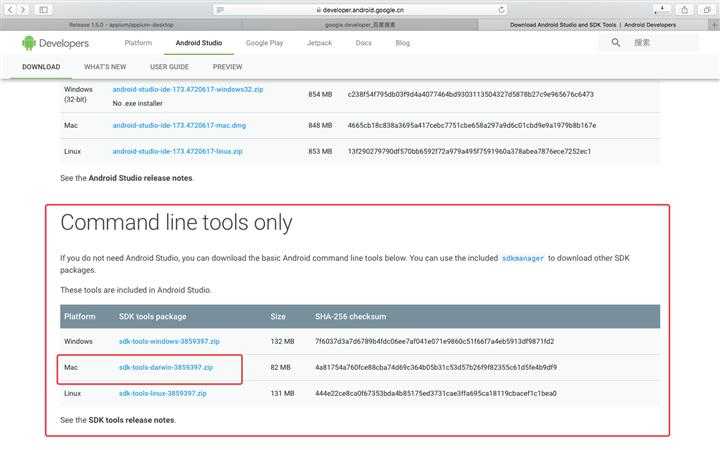This screenshot has width=720, height=450.
Task: Download android-studio-ide mac.dmg link
Action: point(179,125)
